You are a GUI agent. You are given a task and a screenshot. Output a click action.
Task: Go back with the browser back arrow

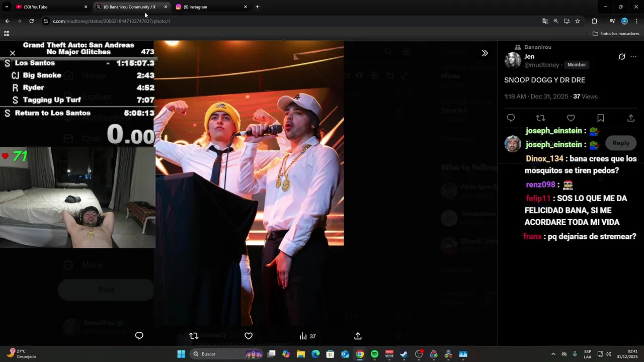7,21
